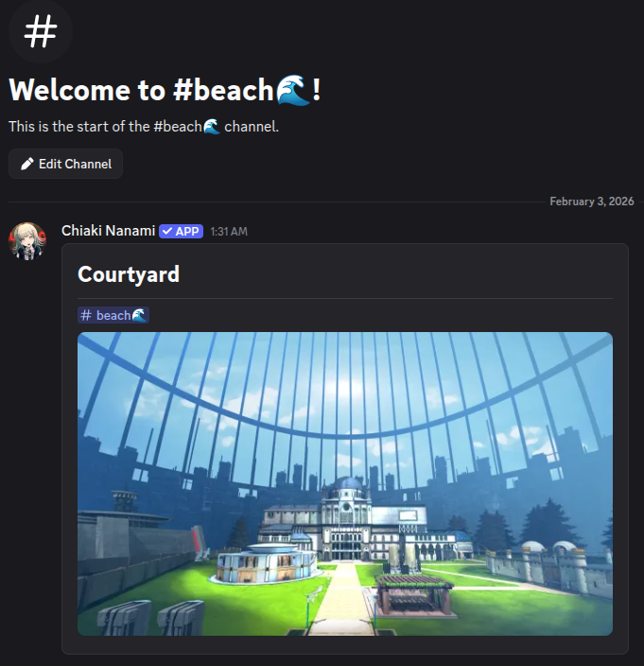Click the large hash channel icon

point(41,31)
